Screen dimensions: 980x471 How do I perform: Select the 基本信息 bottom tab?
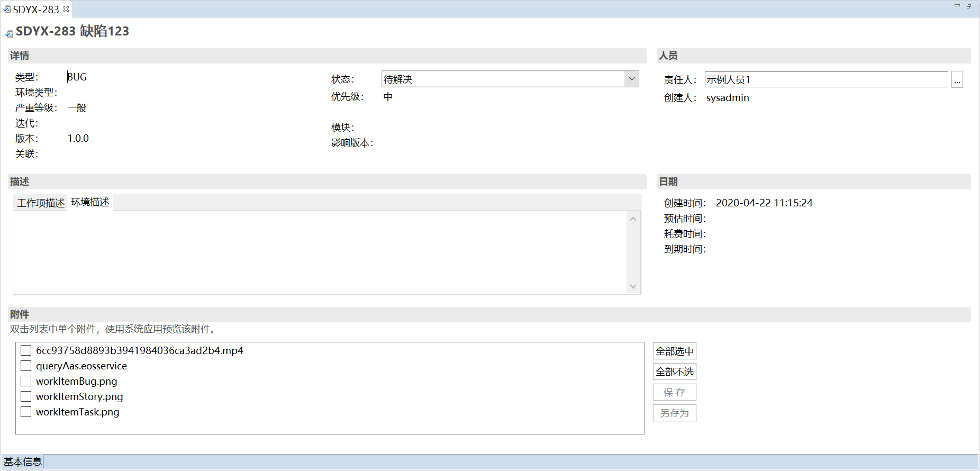point(23,461)
